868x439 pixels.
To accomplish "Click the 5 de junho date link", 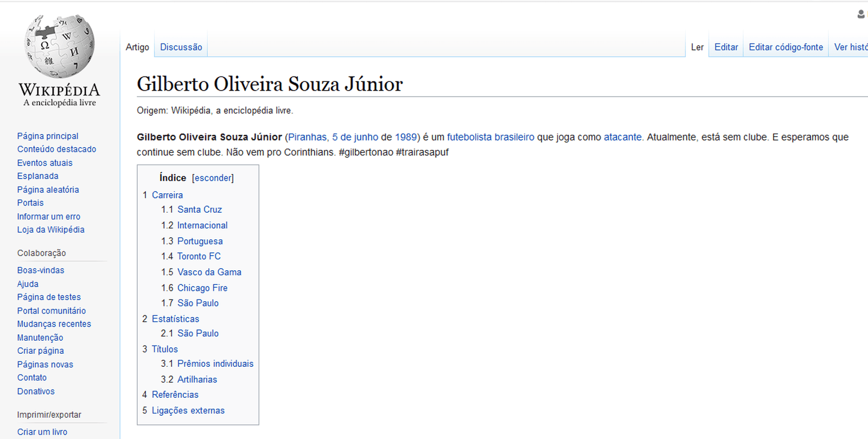I will click(355, 137).
